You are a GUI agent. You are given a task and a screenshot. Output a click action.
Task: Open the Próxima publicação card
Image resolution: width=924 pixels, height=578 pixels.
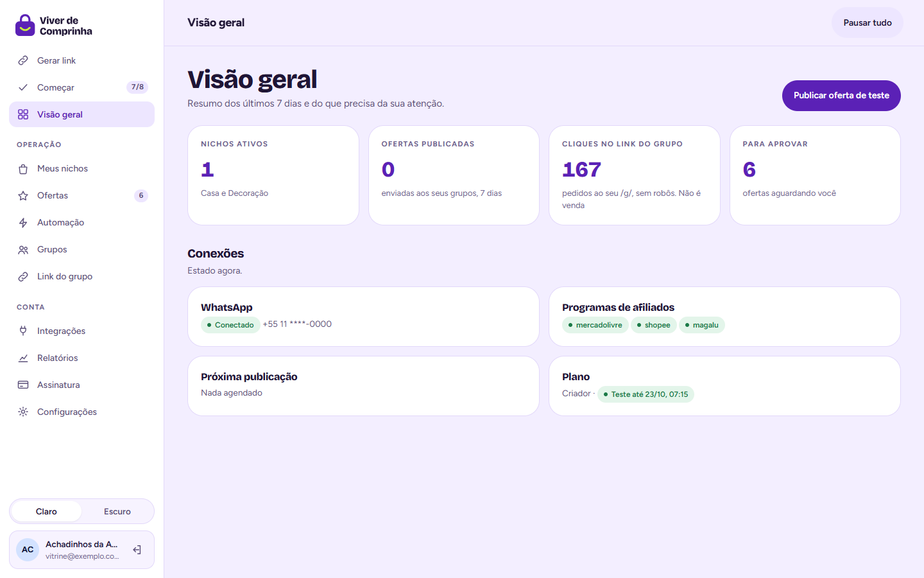click(363, 386)
